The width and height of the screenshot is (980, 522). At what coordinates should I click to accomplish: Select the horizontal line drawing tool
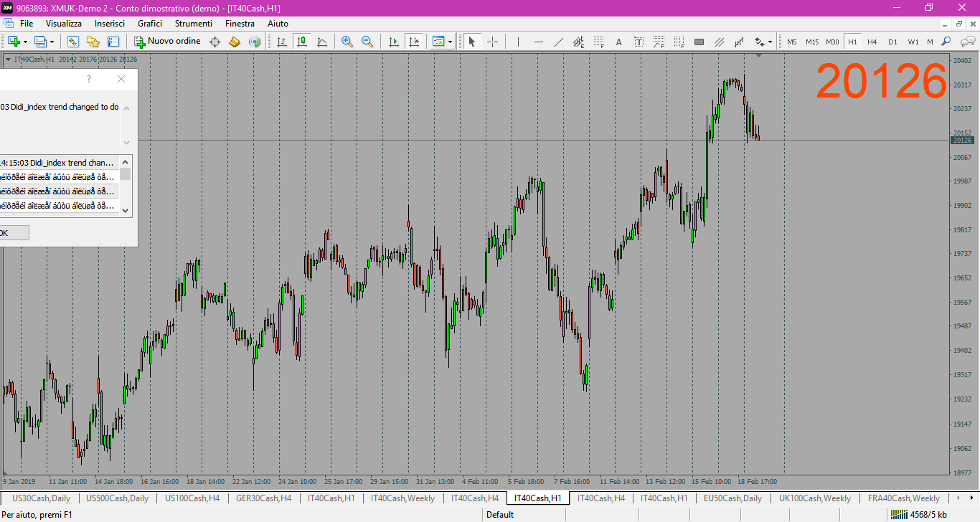(538, 42)
